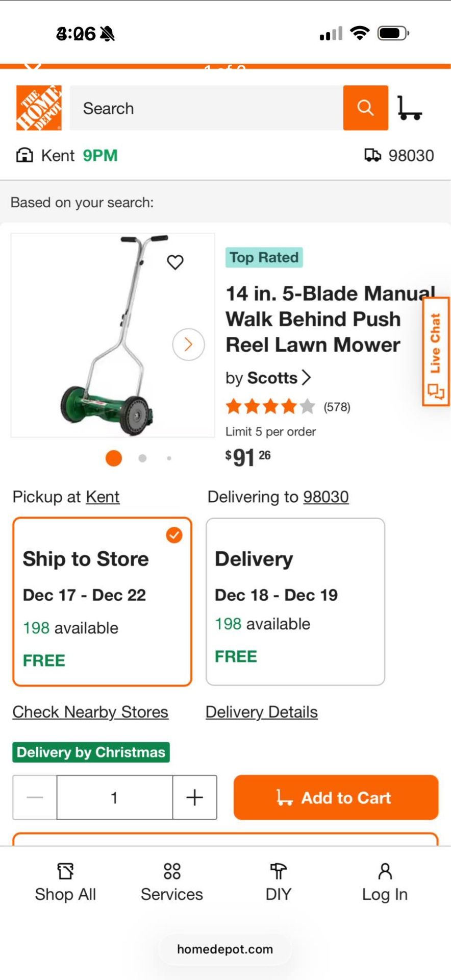Image resolution: width=451 pixels, height=980 pixels.
Task: Open the Home Depot home logo
Action: (38, 108)
